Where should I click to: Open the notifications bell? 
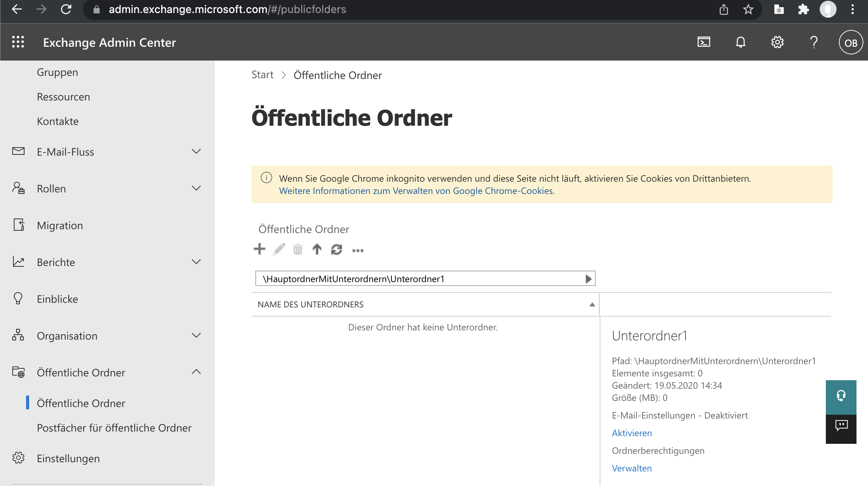[740, 42]
